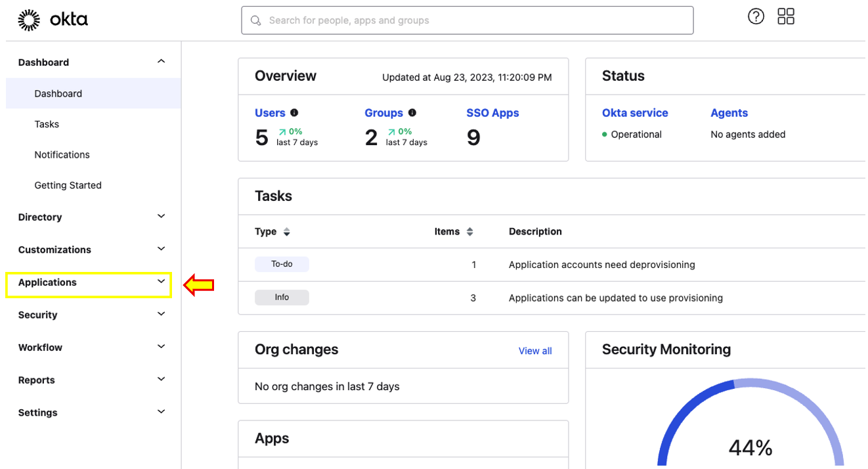868x469 pixels.
Task: Click the To-do task type badge
Action: click(x=282, y=264)
